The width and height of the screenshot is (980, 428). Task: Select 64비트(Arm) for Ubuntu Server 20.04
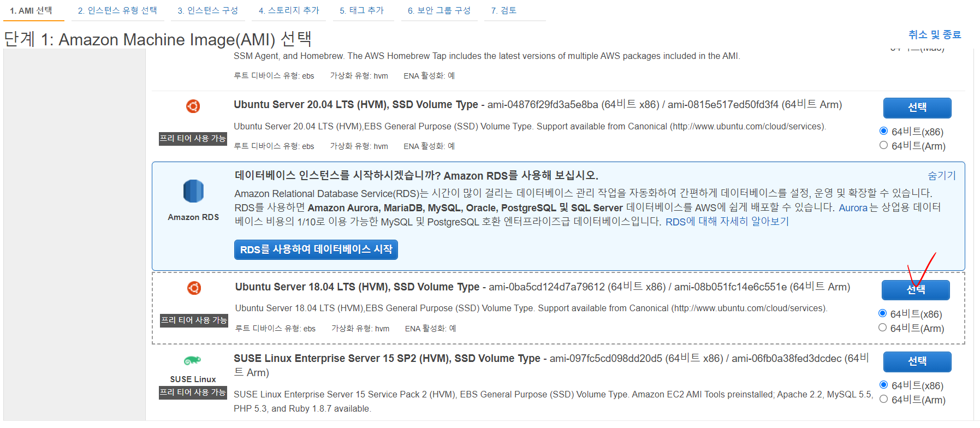click(883, 145)
